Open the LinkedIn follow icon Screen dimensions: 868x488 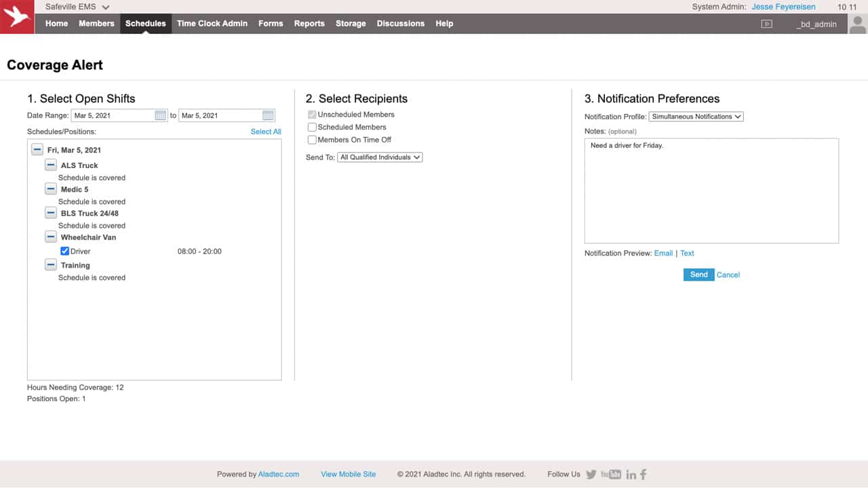pos(631,474)
